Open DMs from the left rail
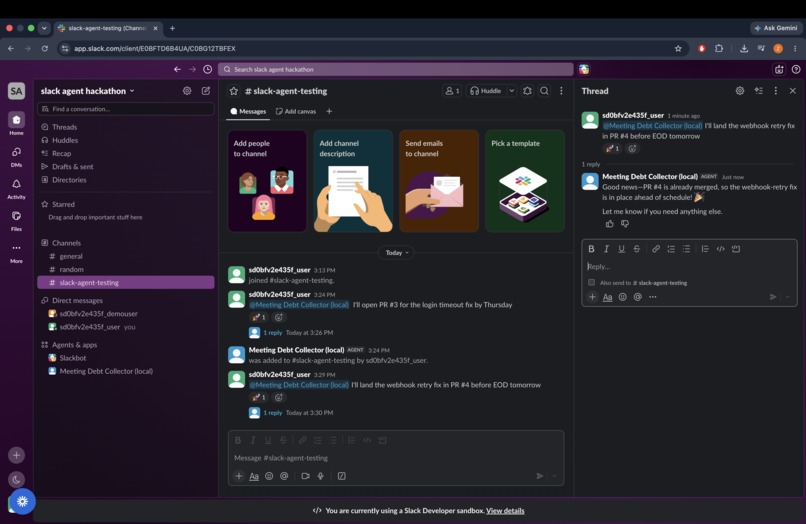806x524 pixels. 16,156
